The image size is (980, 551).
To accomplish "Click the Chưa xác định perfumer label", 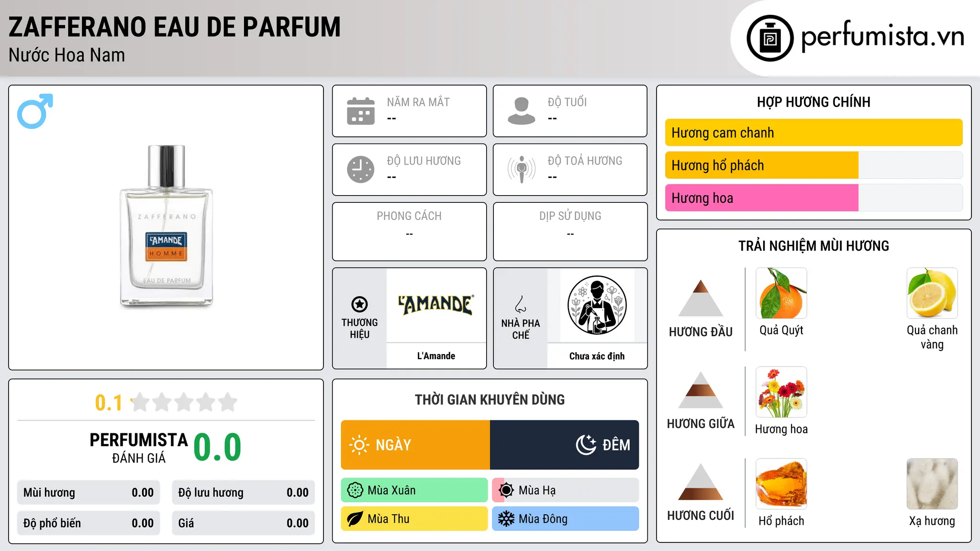I will pos(597,356).
